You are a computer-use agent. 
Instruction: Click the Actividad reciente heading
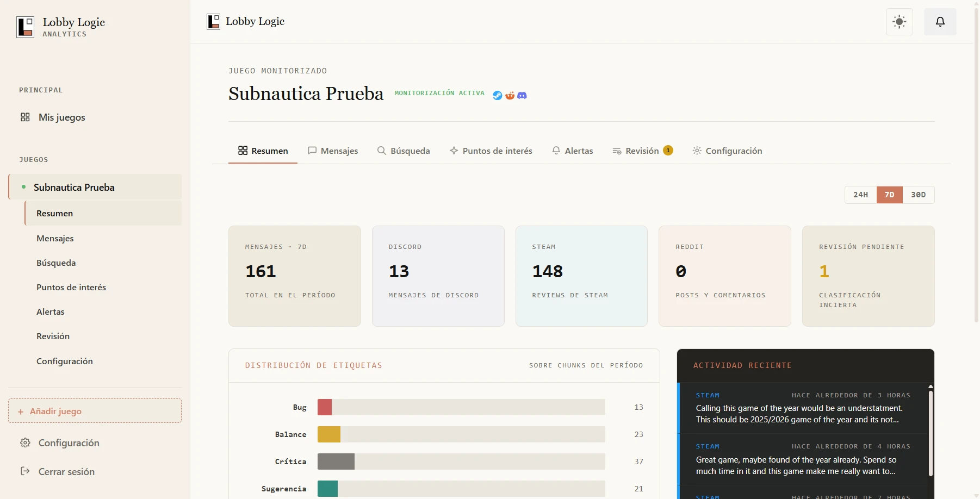(742, 365)
